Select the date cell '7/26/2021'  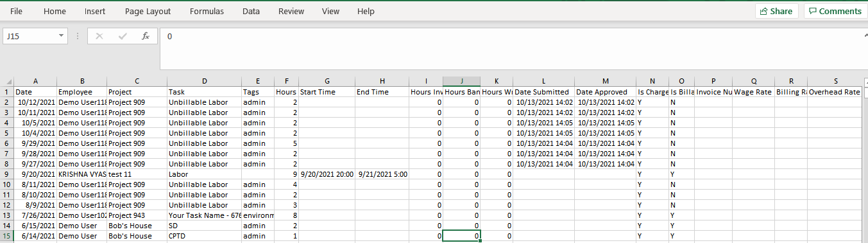pos(35,215)
